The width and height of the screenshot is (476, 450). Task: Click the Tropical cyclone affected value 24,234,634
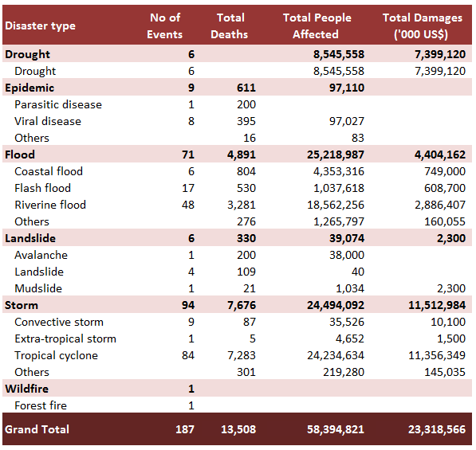click(x=336, y=355)
